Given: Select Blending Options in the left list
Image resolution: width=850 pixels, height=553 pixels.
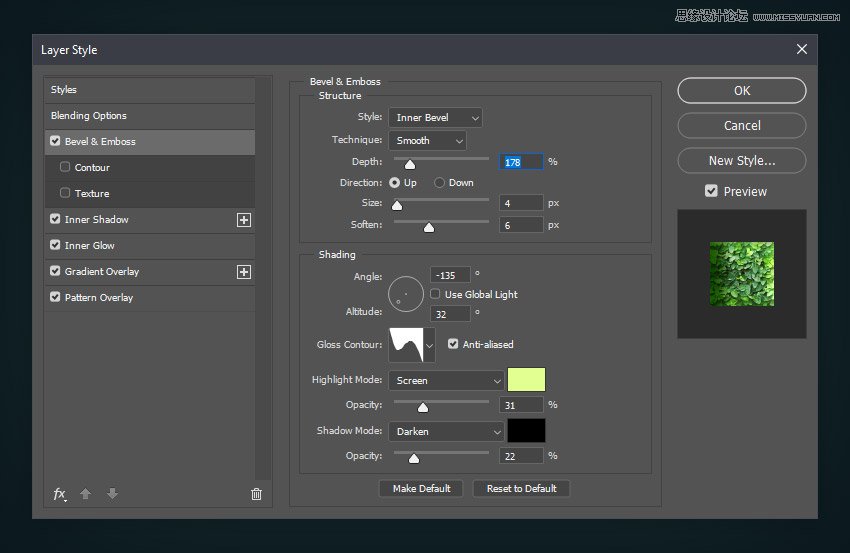Looking at the screenshot, I should tap(149, 116).
